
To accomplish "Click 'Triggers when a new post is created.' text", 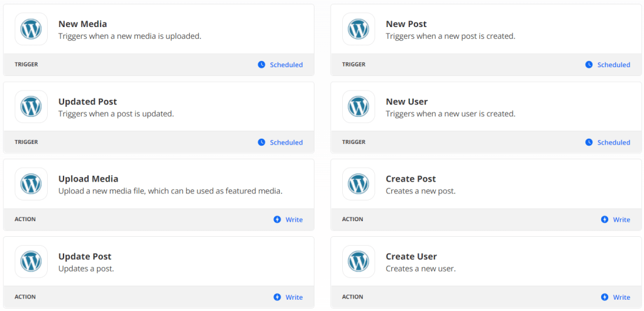I will (450, 36).
